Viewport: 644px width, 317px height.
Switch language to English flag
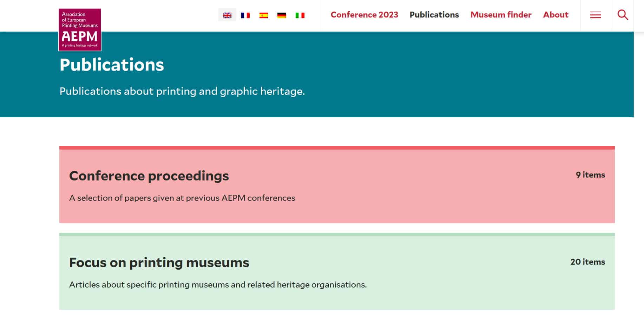click(x=227, y=15)
